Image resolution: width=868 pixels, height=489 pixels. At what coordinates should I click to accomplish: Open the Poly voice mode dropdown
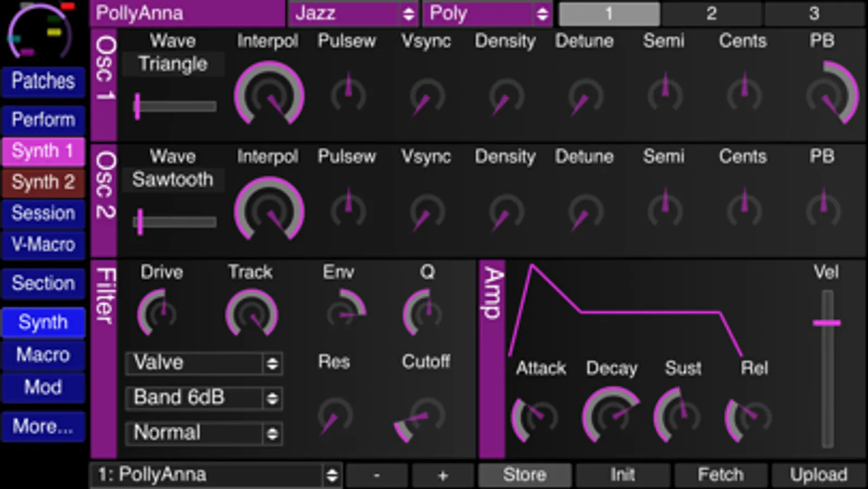tap(487, 14)
